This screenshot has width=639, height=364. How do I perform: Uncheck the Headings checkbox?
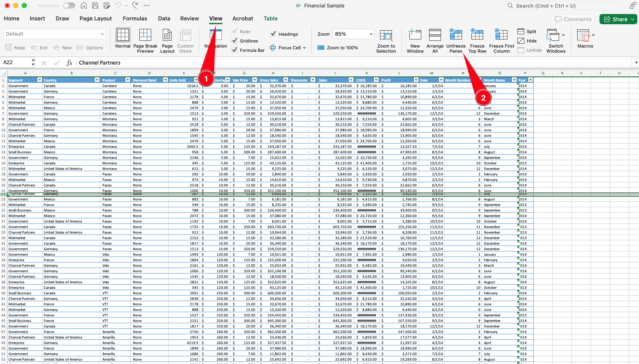273,34
